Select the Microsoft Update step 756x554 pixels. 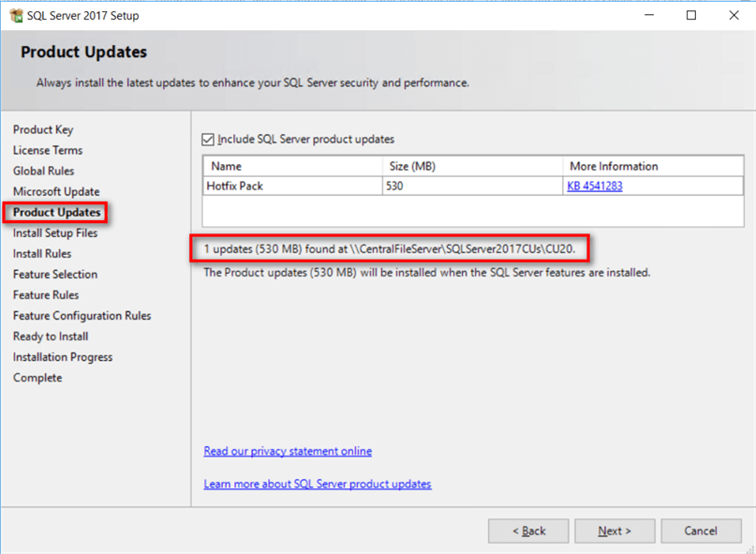[x=56, y=191]
